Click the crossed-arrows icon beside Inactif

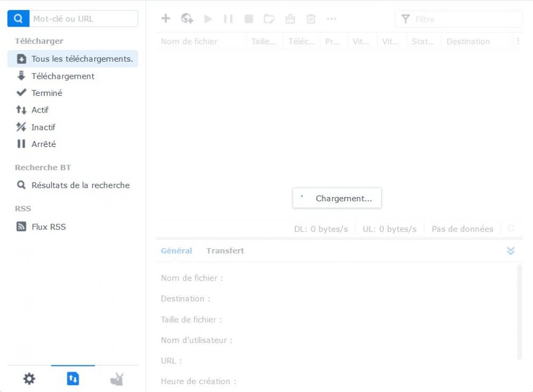(21, 127)
